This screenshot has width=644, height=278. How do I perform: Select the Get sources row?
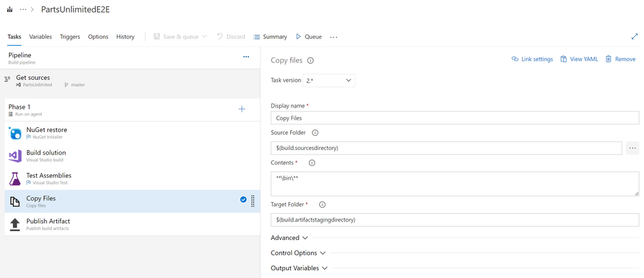coord(130,81)
